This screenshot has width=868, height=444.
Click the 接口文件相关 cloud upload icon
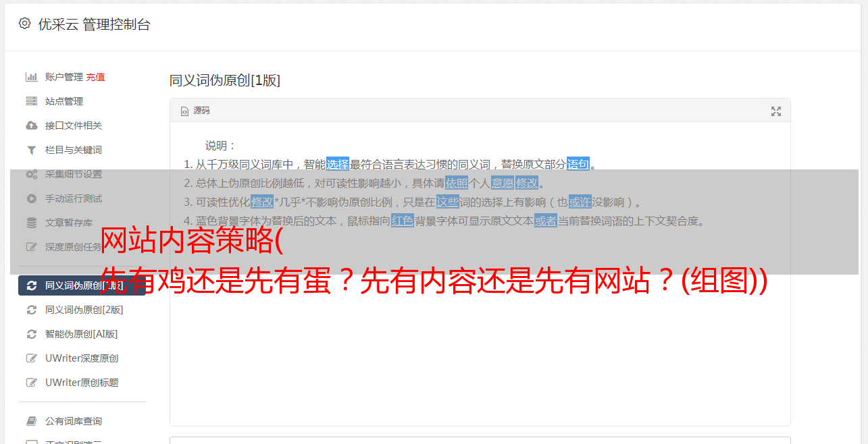click(31, 126)
